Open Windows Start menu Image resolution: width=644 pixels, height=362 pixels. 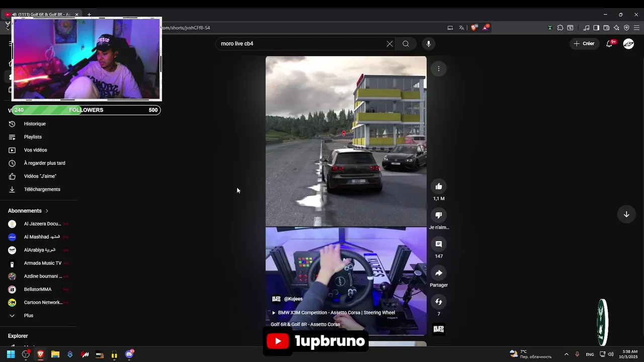(x=11, y=354)
